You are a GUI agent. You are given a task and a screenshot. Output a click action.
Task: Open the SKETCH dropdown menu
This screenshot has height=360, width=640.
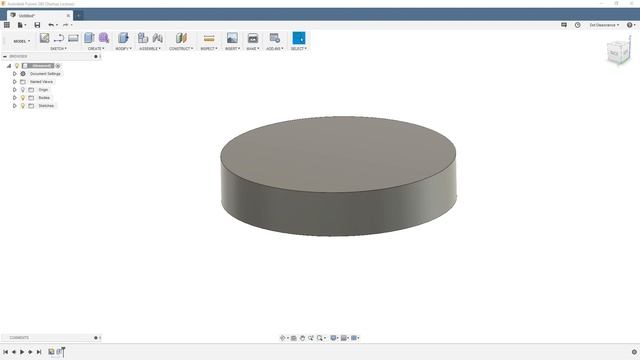click(x=58, y=49)
